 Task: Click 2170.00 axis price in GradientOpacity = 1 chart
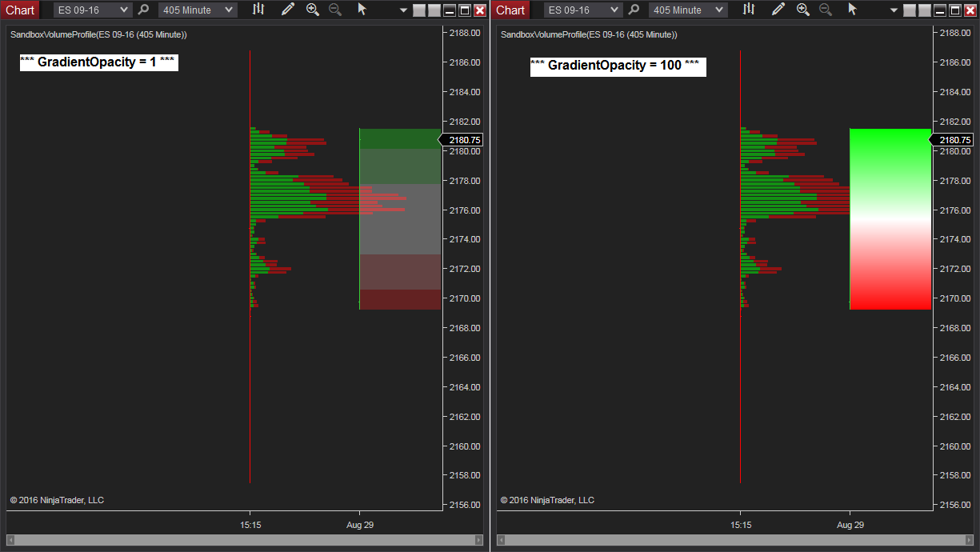465,298
